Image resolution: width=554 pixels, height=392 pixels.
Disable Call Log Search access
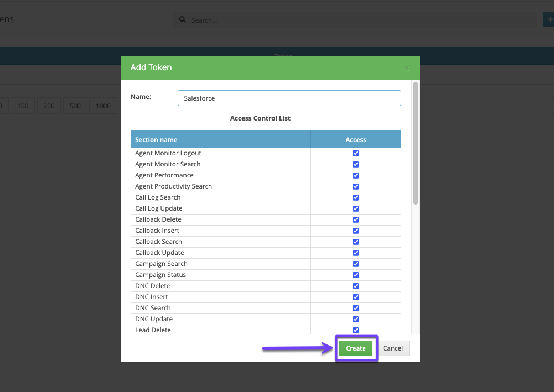click(x=356, y=197)
